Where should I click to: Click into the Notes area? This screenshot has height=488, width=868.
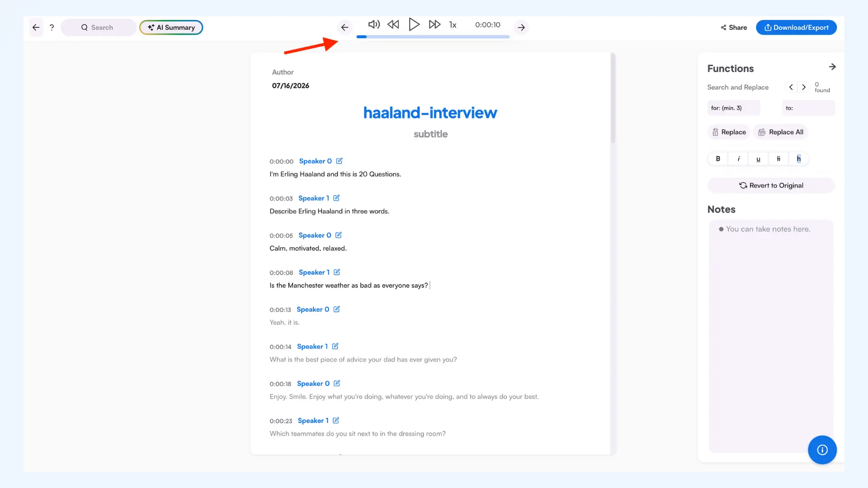tap(771, 336)
